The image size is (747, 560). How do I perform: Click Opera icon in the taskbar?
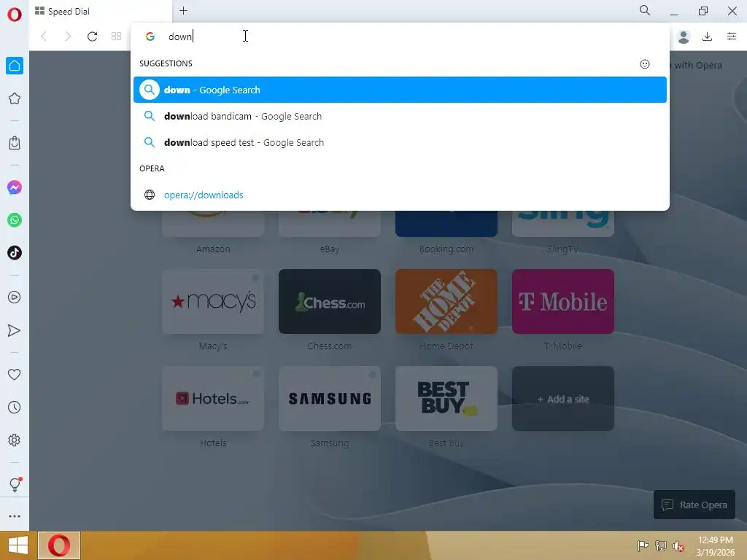59,545
